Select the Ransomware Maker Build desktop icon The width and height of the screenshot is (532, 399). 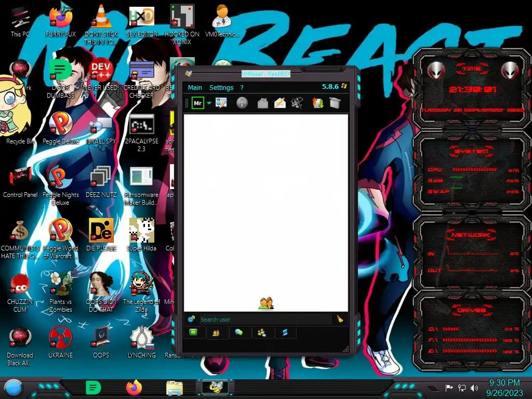tap(141, 187)
